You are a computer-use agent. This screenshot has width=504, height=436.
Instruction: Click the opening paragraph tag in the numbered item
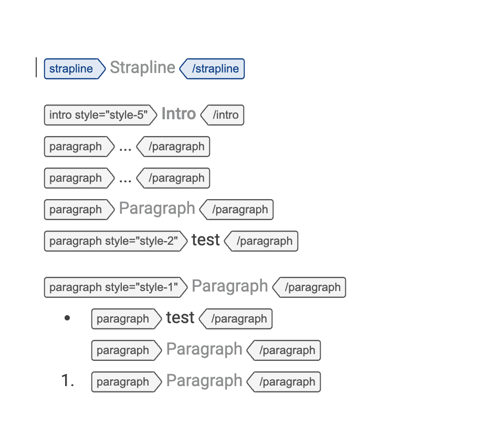click(x=123, y=382)
